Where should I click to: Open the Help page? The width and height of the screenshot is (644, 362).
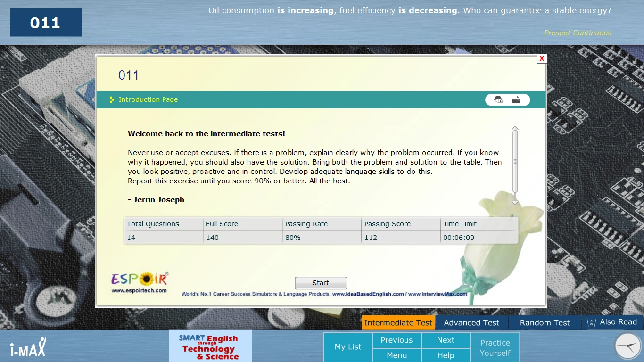(x=446, y=355)
